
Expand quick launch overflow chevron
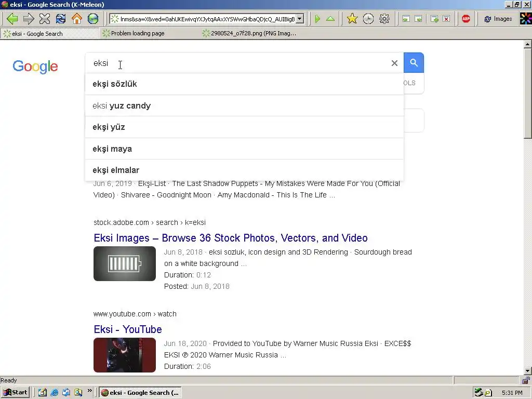89,391
